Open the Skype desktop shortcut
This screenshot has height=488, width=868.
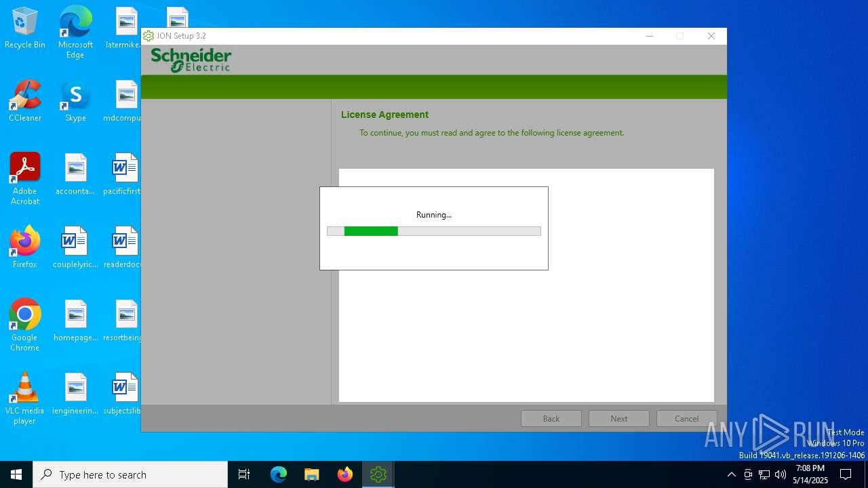pos(75,102)
